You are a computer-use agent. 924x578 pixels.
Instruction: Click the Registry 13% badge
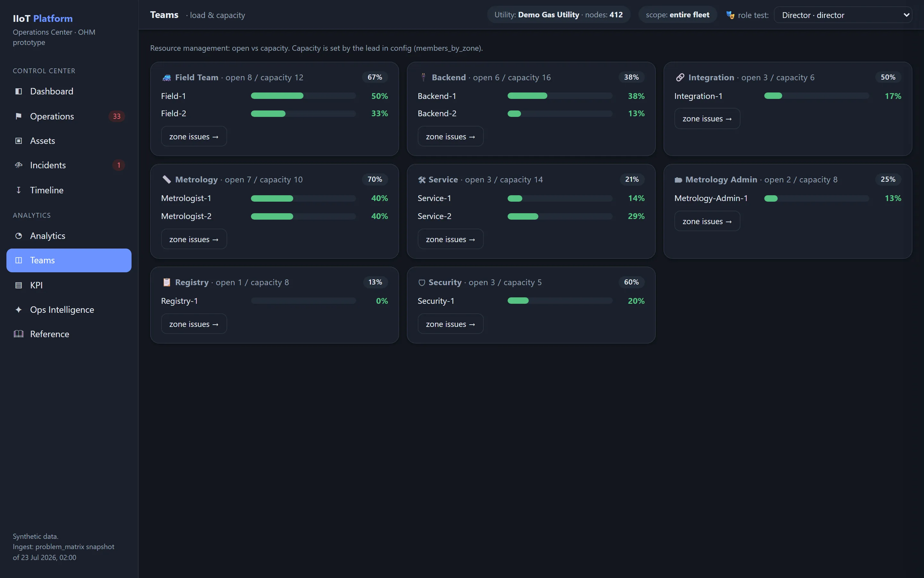click(x=375, y=282)
